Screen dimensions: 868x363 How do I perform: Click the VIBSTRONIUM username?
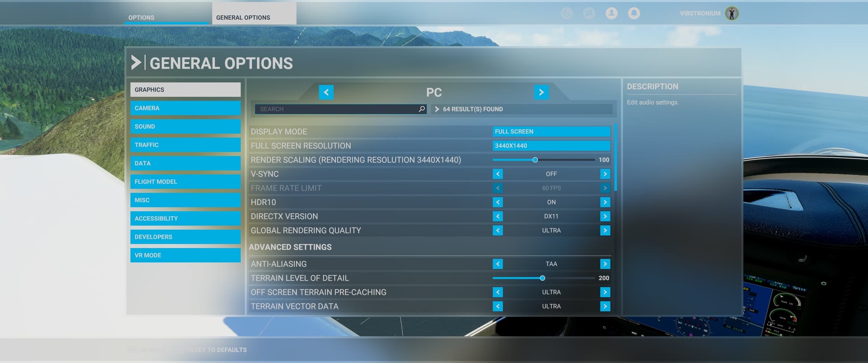[700, 14]
